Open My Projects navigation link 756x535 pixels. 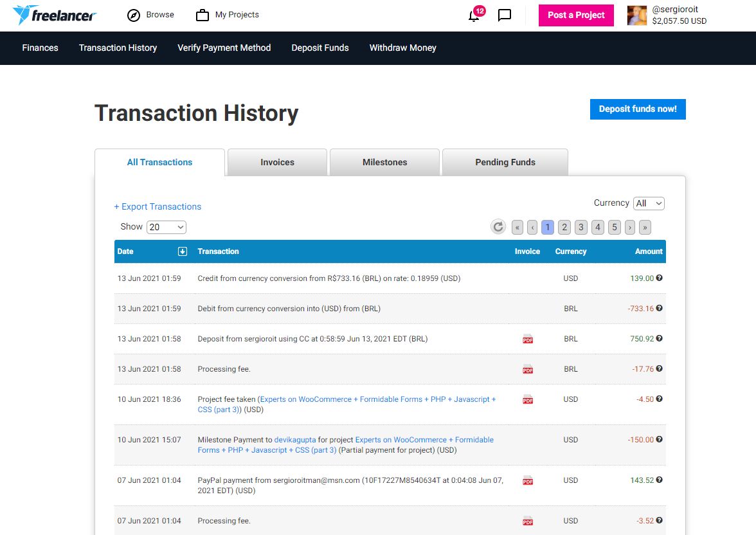237,15
